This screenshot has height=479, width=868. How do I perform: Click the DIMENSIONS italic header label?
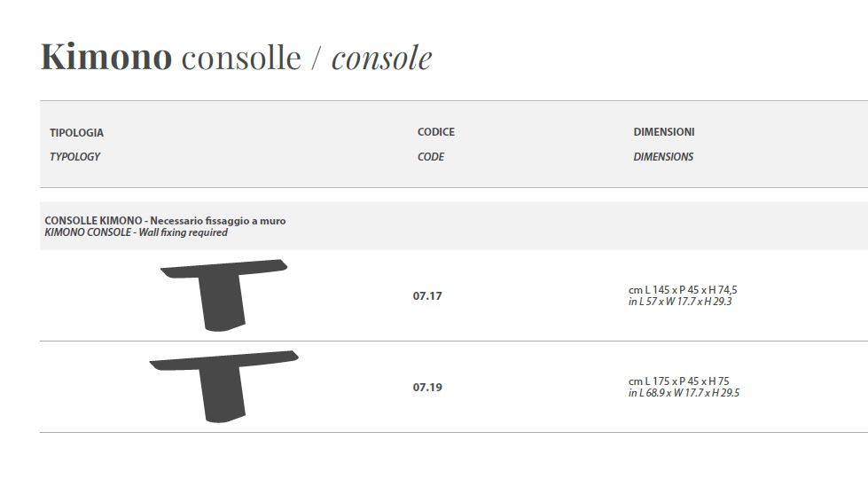663,157
